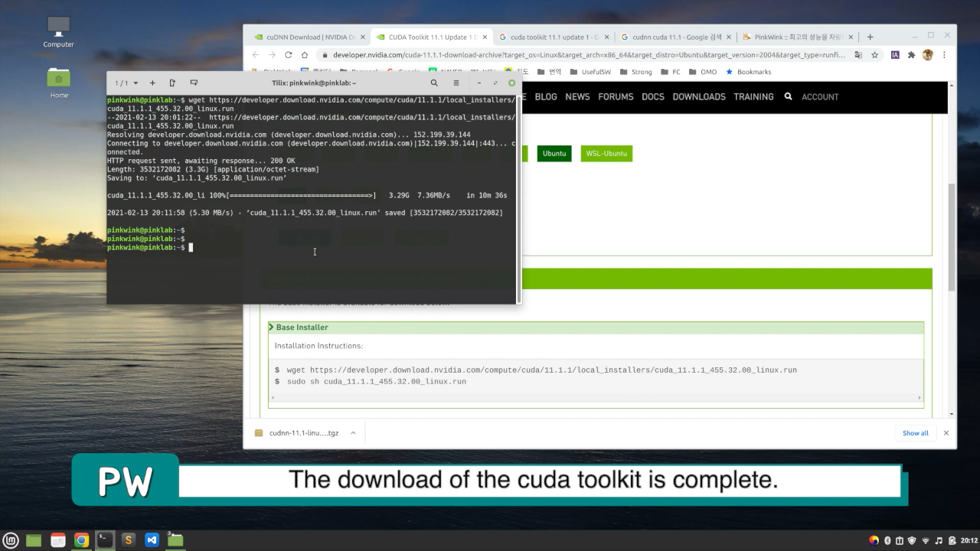
Task: Open the taskbar calendar application icon
Action: (57, 540)
